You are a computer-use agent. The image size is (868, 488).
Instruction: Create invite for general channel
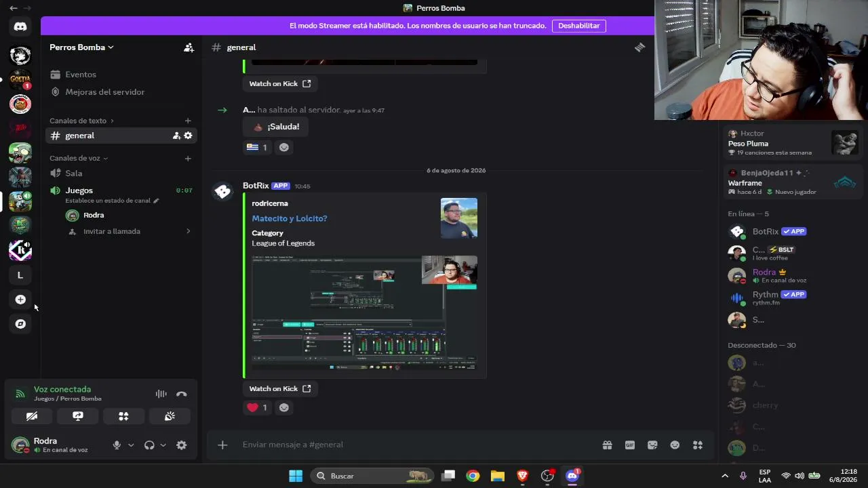176,136
